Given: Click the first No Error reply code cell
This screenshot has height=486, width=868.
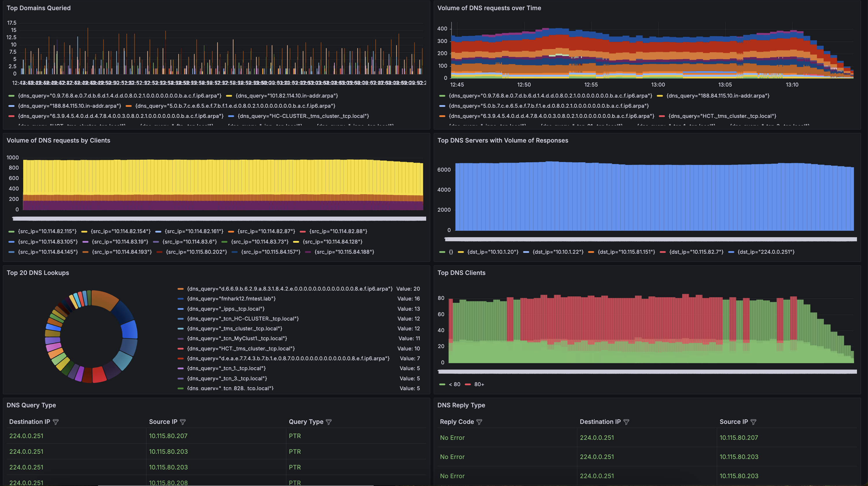Looking at the screenshot, I should pos(452,438).
